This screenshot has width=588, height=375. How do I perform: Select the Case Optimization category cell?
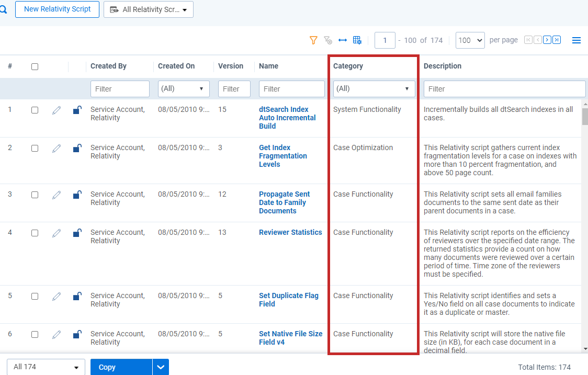click(363, 147)
